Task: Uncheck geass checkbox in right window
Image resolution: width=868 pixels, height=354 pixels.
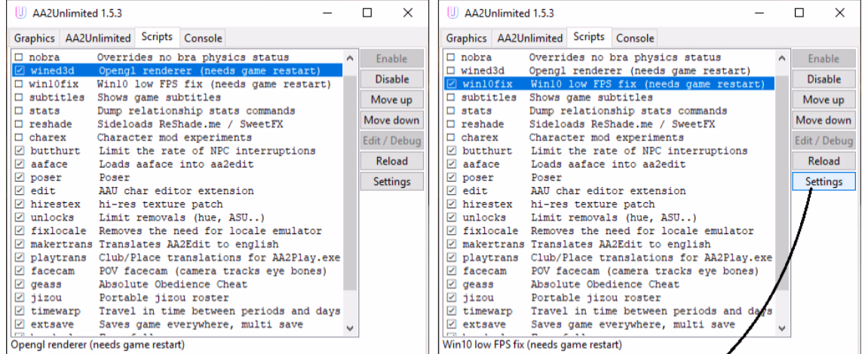Action: point(451,285)
